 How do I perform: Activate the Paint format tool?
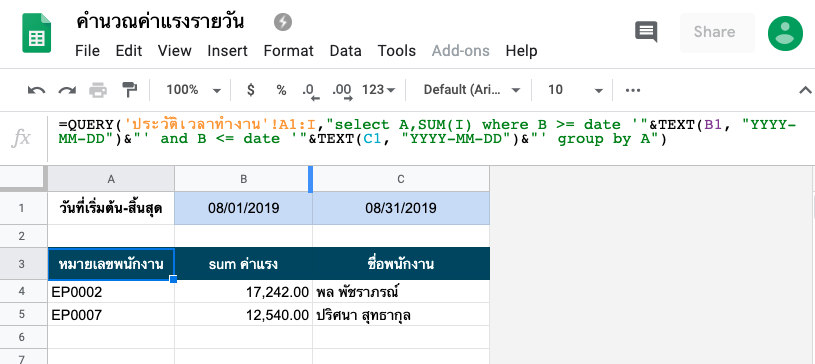click(128, 90)
